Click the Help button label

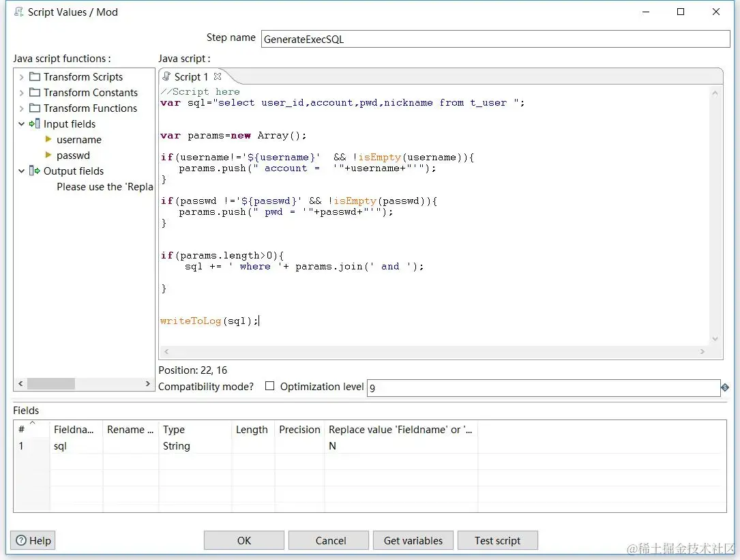click(40, 541)
